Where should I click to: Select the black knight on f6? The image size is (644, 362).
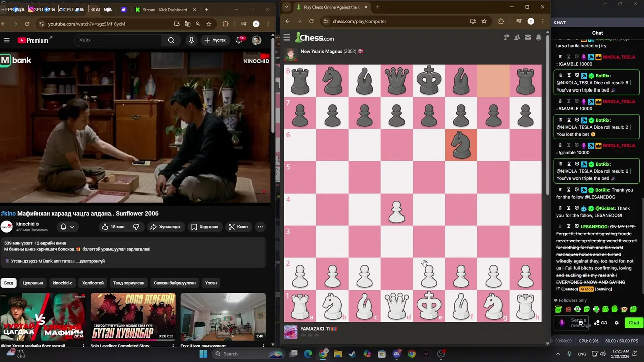[x=461, y=145]
